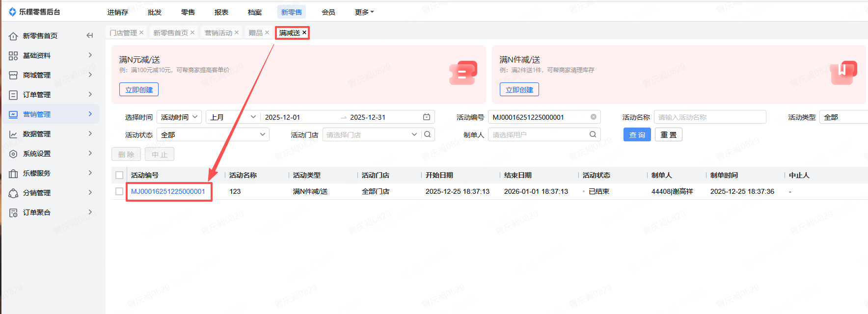Click the 44408|谢高祥 creator cell
This screenshot has width=868, height=314.
point(672,191)
